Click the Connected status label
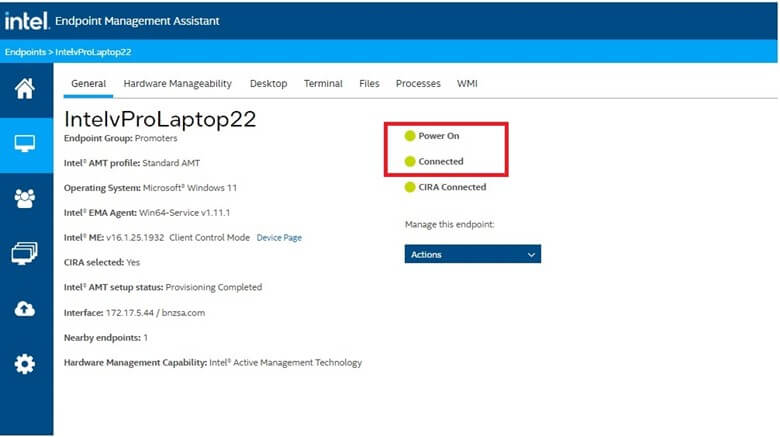The image size is (780, 437). (441, 161)
